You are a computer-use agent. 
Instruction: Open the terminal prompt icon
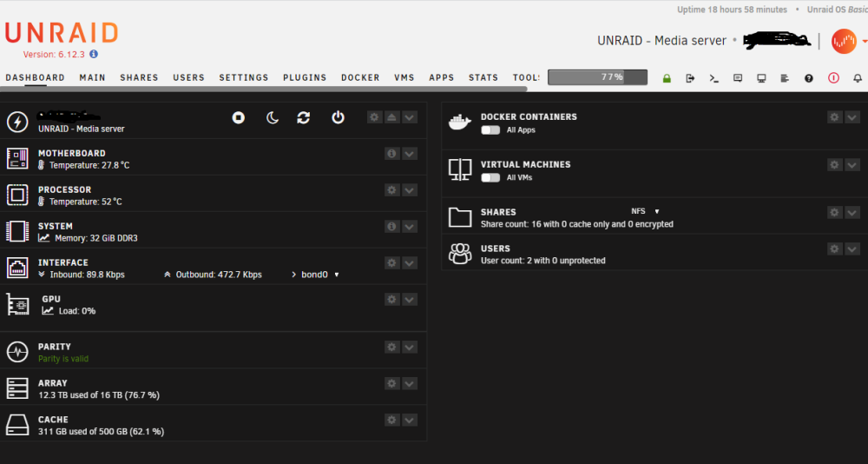714,78
